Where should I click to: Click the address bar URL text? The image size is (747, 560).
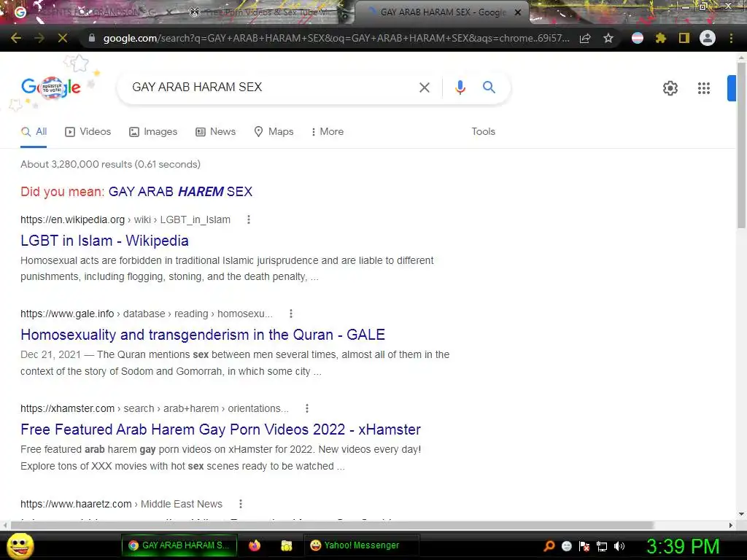[336, 38]
